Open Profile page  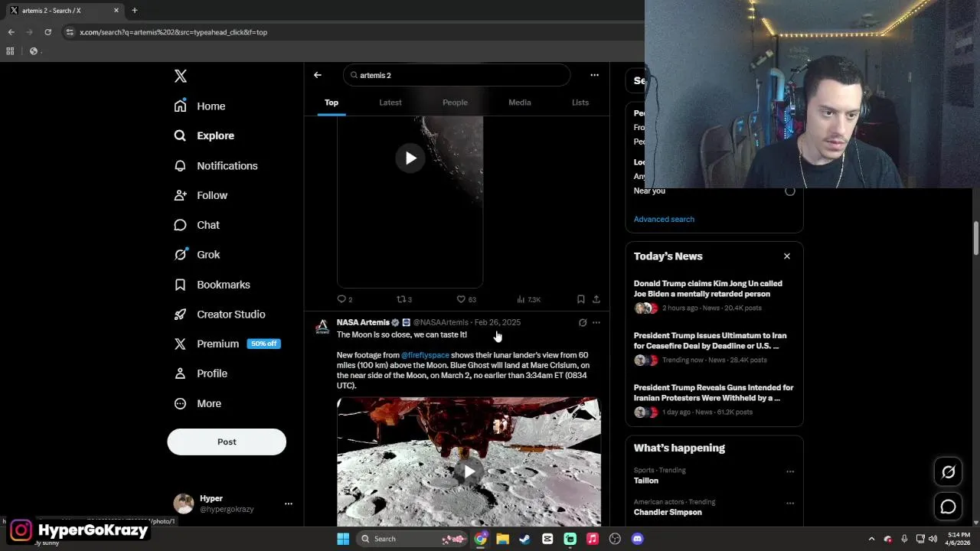[x=201, y=373]
